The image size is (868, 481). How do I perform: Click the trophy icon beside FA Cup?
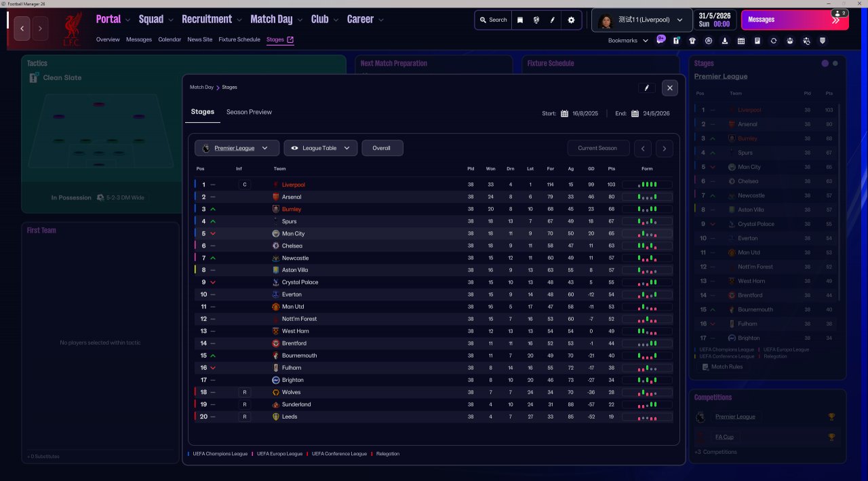pos(831,437)
